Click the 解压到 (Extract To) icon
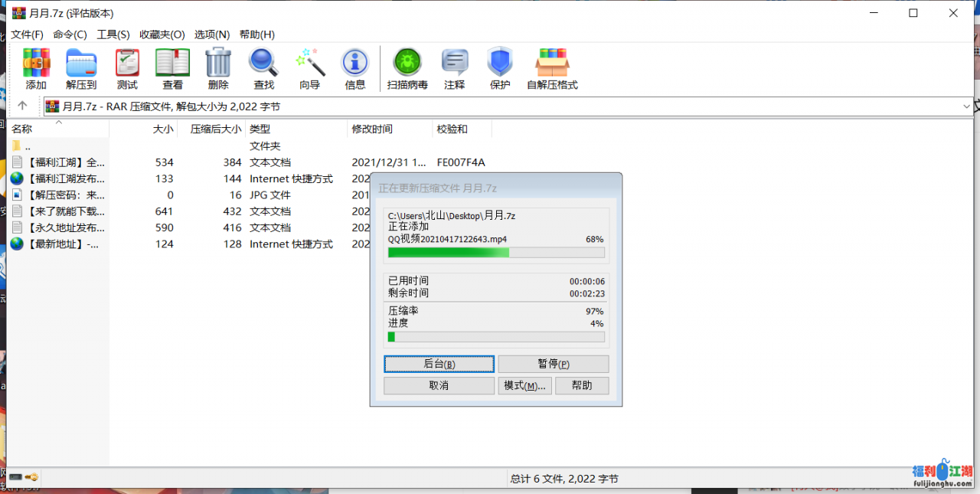This screenshot has width=980, height=494. (x=81, y=69)
